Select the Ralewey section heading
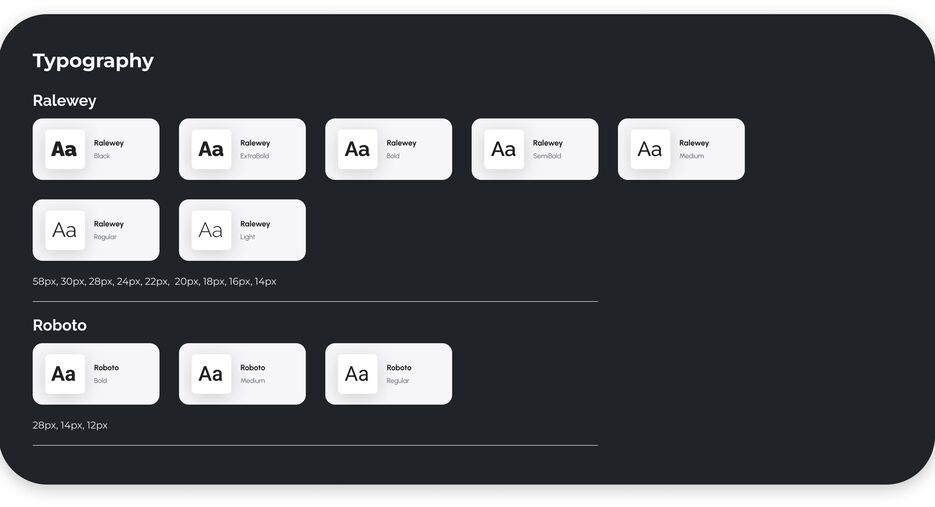Viewport: 935px width, 507px height. [64, 101]
